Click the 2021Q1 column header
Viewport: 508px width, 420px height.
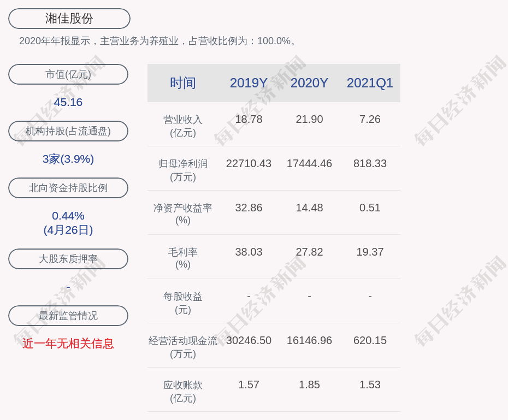370,83
